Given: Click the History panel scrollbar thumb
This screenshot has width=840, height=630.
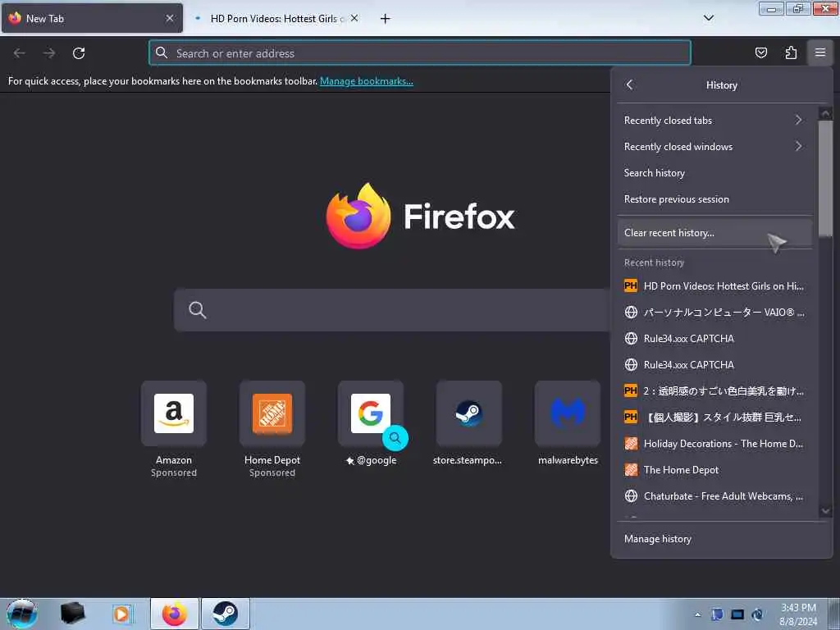Looking at the screenshot, I should pos(825,178).
